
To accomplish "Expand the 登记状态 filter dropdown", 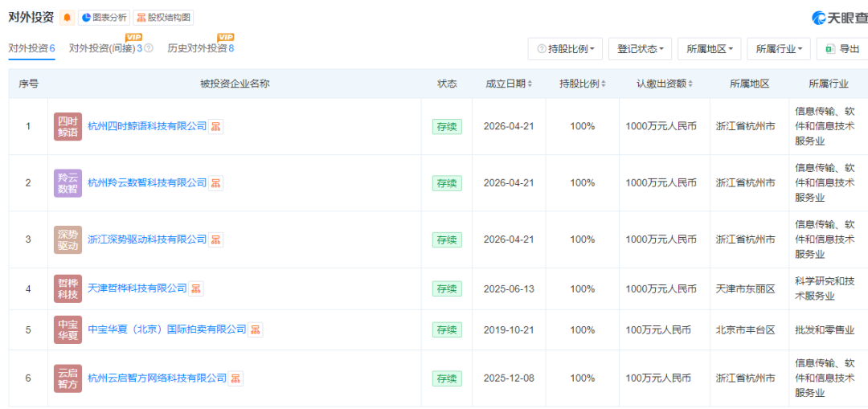I will [x=640, y=49].
